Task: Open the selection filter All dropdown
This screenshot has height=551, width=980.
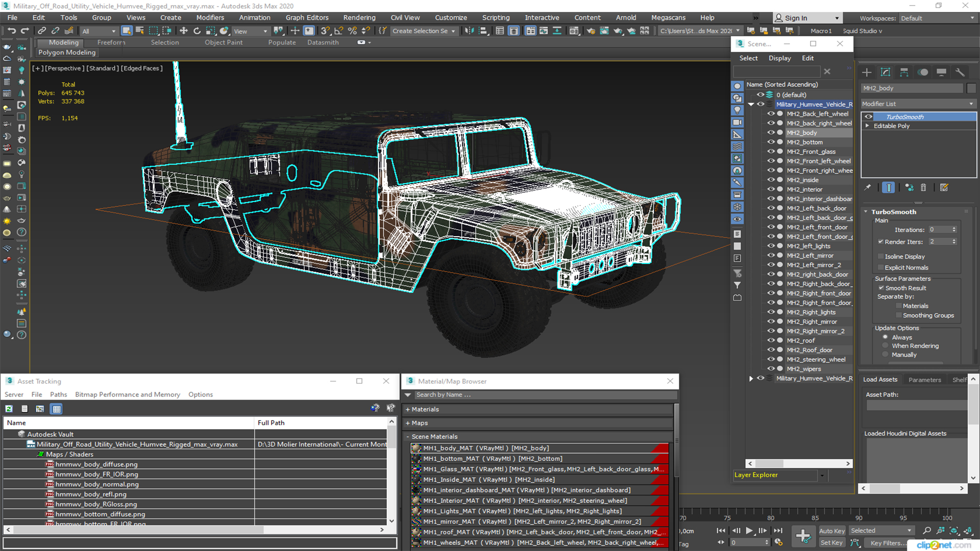Action: 99,31
